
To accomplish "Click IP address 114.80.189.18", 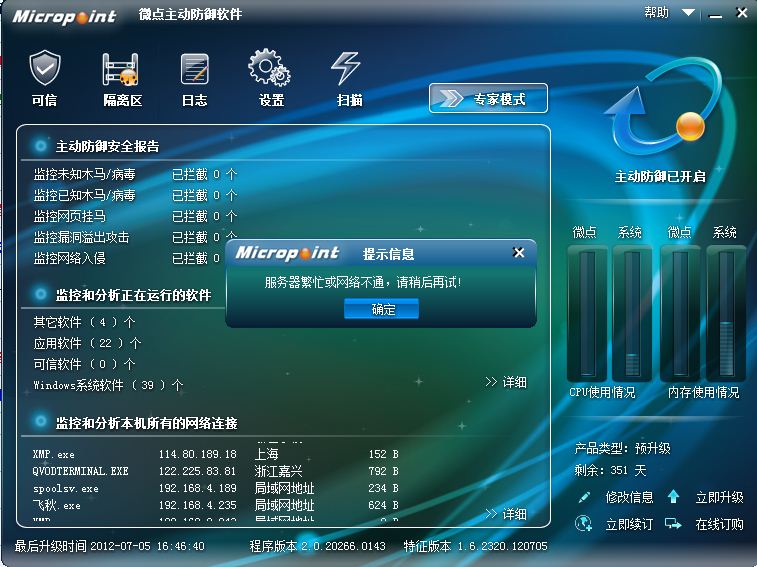I will coord(197,454).
